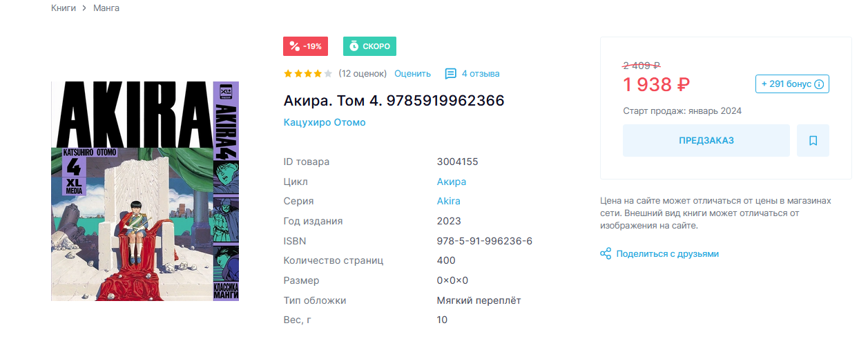Open the Книги breadcrumb link
The height and width of the screenshot is (339, 868).
(64, 8)
